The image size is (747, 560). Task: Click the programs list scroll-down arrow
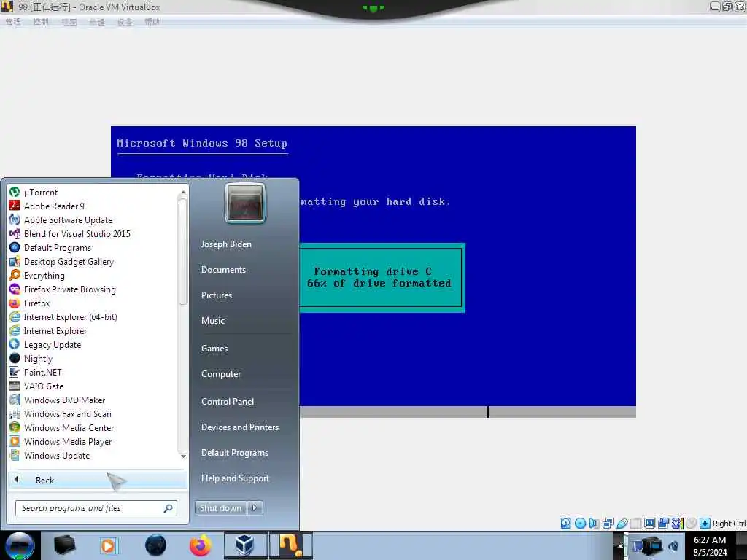[x=183, y=456]
